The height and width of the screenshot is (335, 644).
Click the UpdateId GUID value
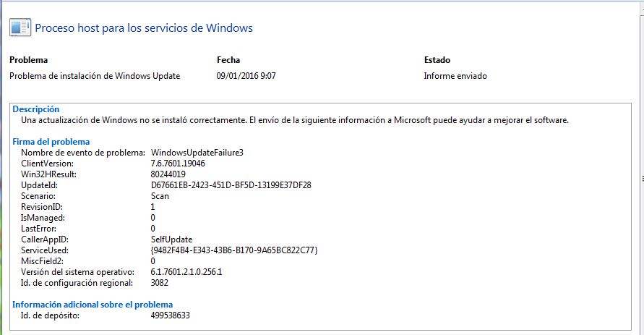coord(231,185)
